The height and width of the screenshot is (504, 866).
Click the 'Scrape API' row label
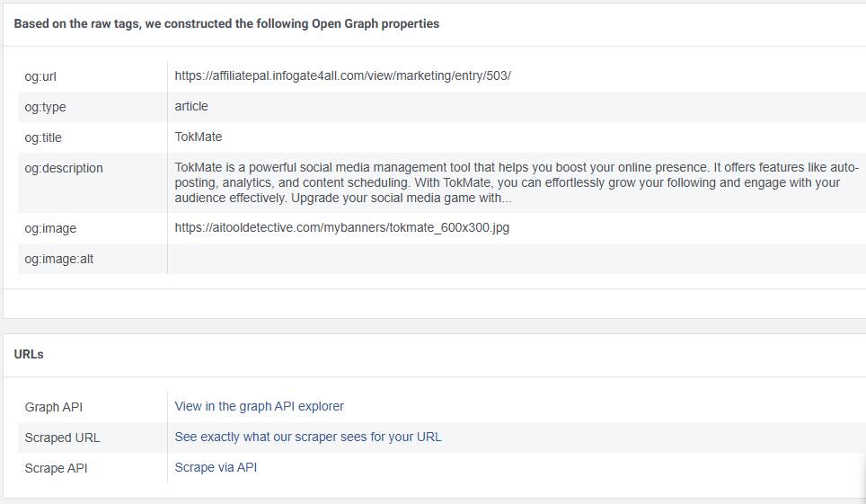pos(56,468)
